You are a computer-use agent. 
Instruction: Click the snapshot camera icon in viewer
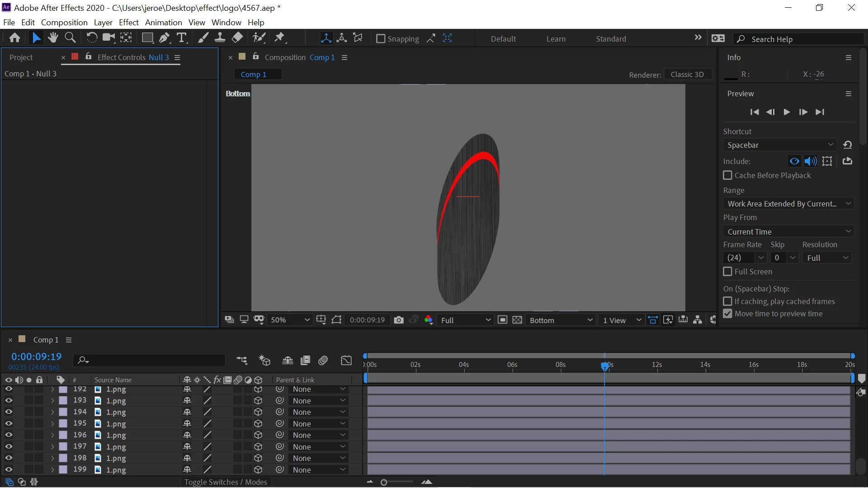point(398,320)
